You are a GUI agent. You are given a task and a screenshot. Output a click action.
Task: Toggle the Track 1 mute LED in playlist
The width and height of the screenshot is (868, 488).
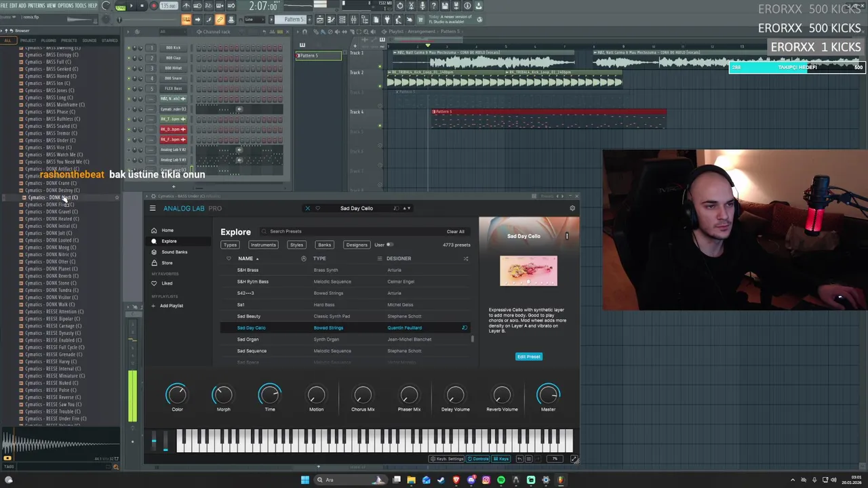point(380,66)
